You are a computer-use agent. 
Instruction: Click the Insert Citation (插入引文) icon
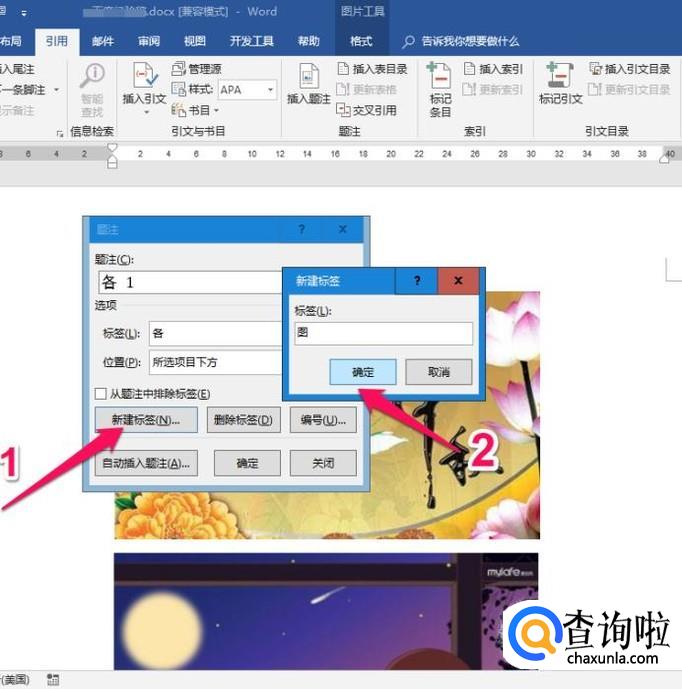click(145, 75)
